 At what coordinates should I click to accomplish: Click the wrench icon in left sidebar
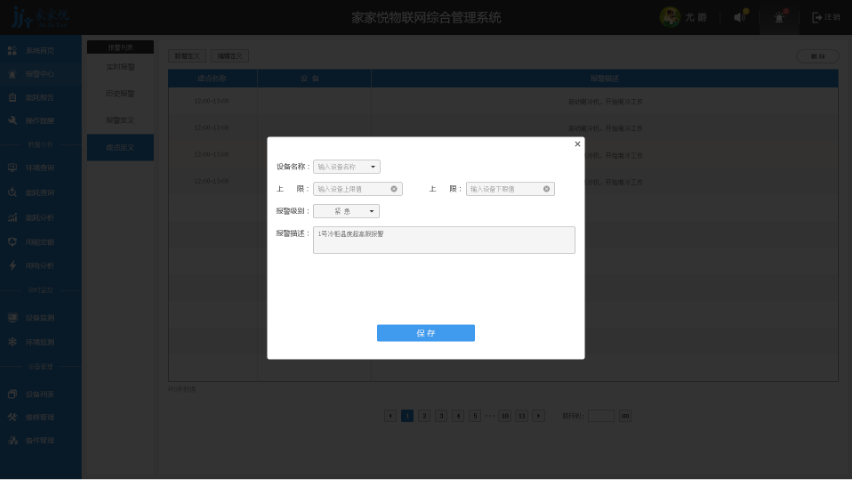click(x=12, y=120)
